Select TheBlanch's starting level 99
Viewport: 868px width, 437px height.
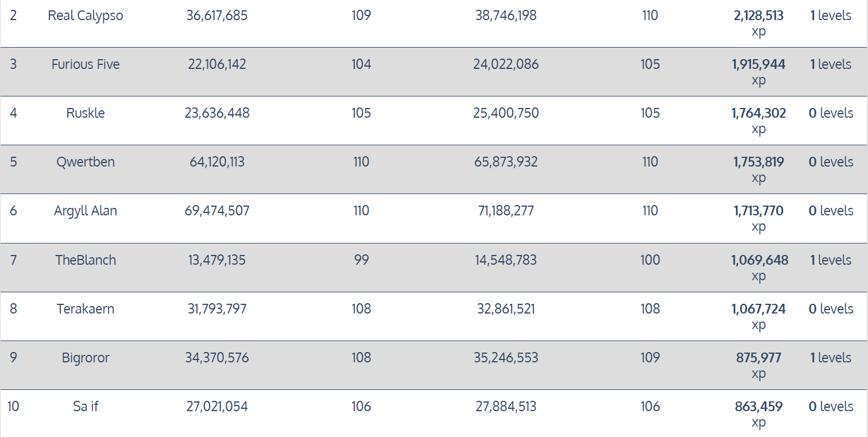pyautogui.click(x=361, y=260)
